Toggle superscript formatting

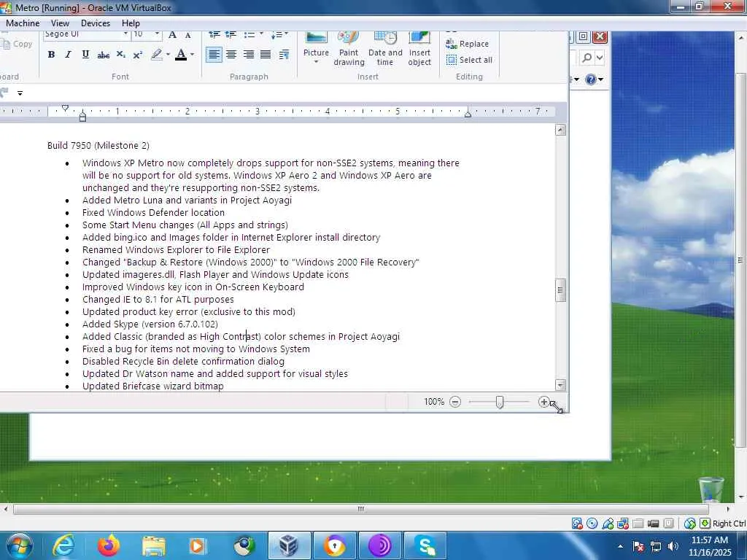(138, 55)
